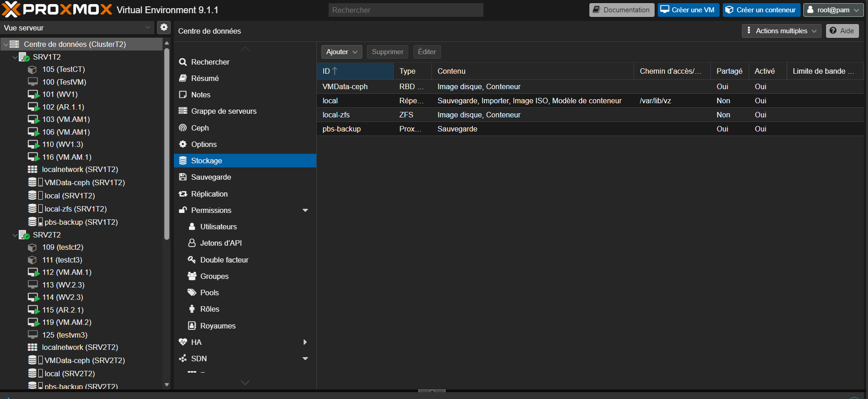The width and height of the screenshot is (868, 399).
Task: Select the VMData-ceph storage row
Action: click(590, 86)
